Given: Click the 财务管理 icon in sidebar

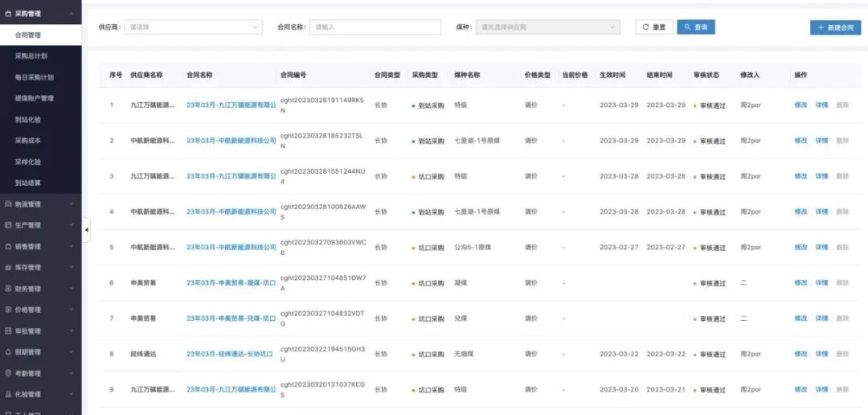Looking at the screenshot, I should point(8,288).
